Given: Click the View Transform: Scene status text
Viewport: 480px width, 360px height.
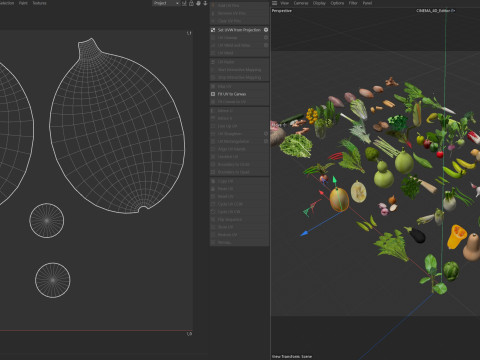Looking at the screenshot, I should pyautogui.click(x=292, y=356).
